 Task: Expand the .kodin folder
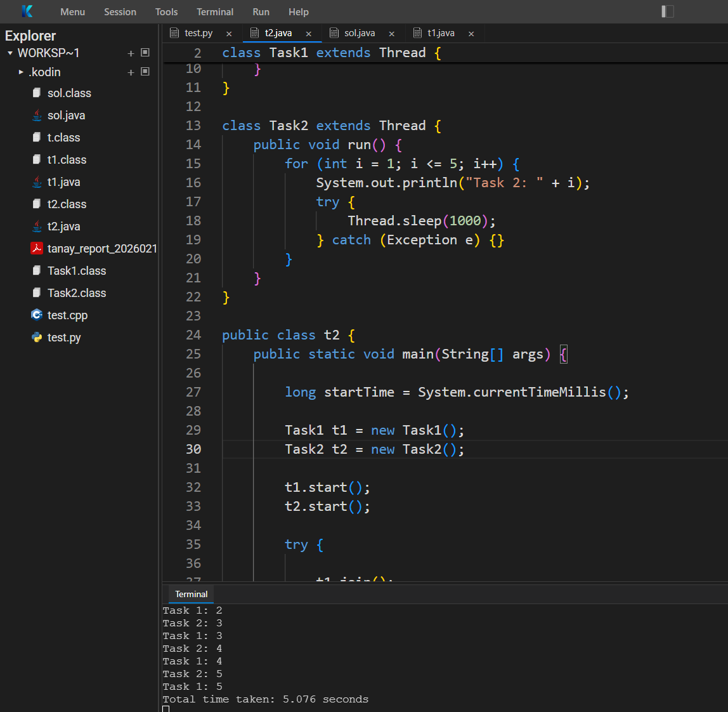click(21, 72)
